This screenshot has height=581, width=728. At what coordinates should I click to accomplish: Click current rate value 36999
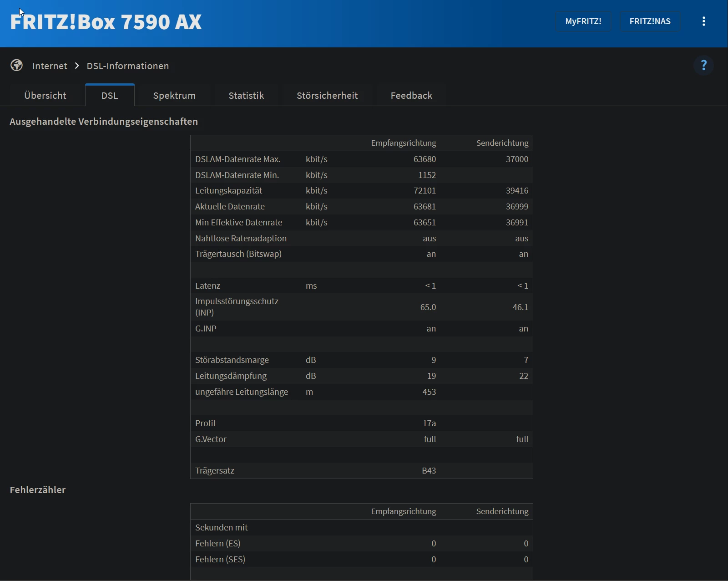(x=517, y=207)
